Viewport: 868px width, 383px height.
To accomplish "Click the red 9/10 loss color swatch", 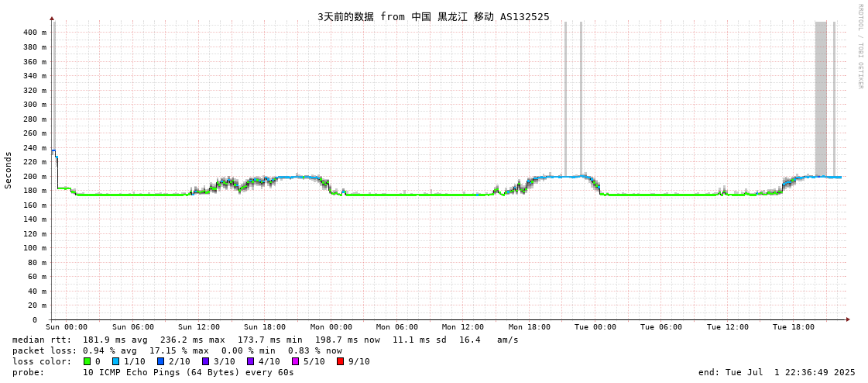I will (x=341, y=361).
